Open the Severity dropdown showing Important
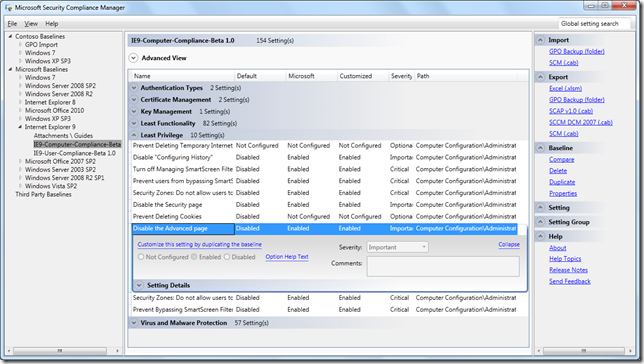This screenshot has height=364, width=644. 397,247
